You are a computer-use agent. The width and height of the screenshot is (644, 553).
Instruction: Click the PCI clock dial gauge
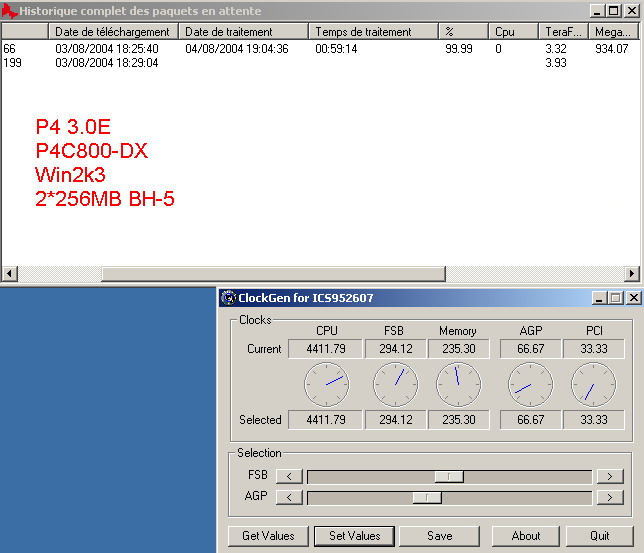[593, 385]
